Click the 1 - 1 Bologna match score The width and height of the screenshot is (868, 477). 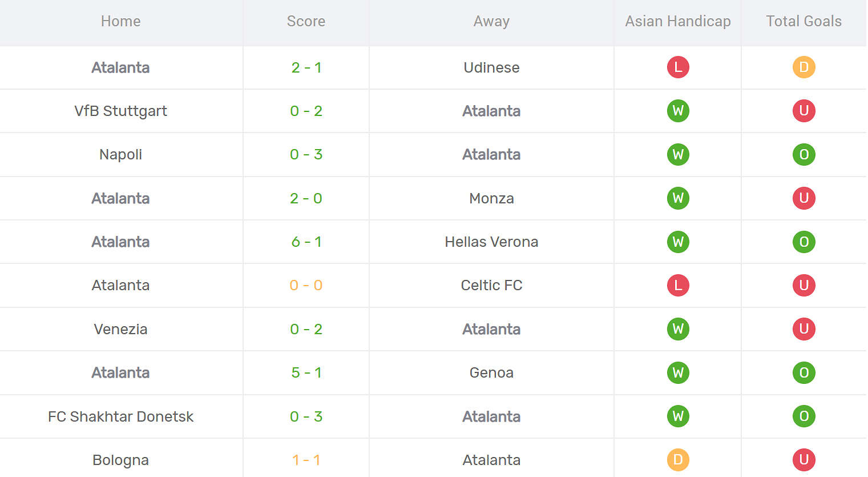point(306,460)
